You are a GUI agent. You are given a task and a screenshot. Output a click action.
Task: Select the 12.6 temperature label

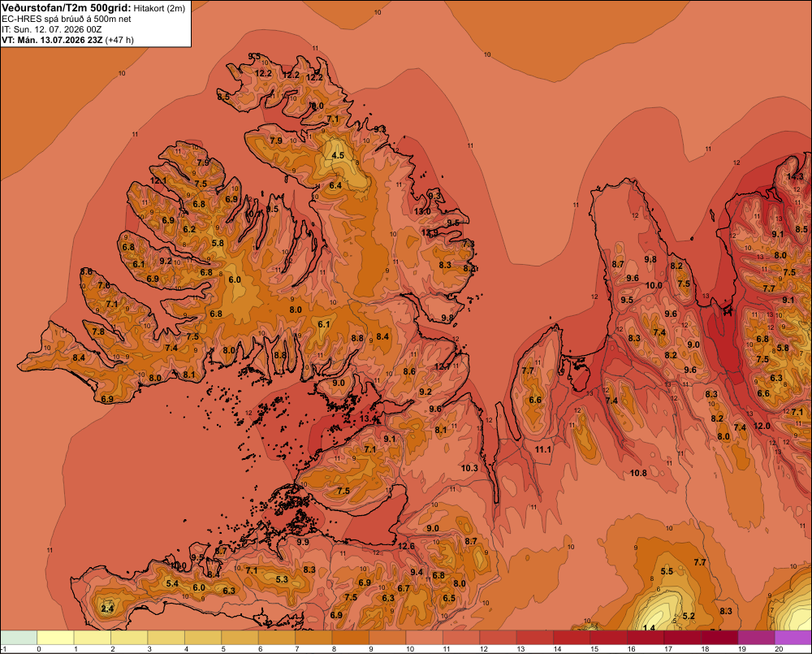click(x=406, y=546)
